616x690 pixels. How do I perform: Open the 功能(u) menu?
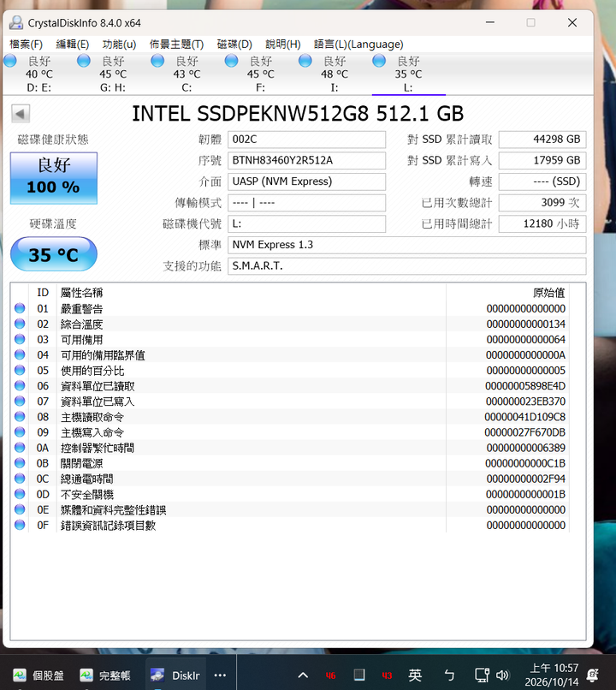click(x=119, y=45)
